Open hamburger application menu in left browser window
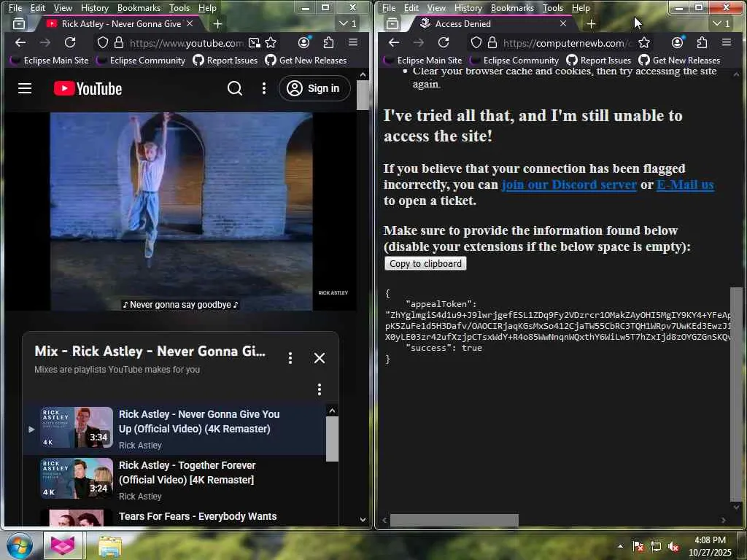Viewport: 747px width, 560px height. pyautogui.click(x=353, y=43)
